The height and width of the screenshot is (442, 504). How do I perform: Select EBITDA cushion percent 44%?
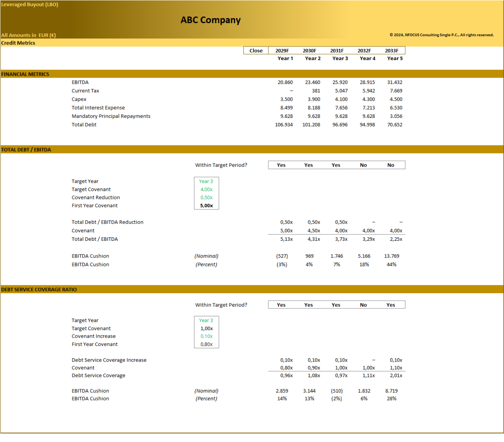pyautogui.click(x=391, y=264)
